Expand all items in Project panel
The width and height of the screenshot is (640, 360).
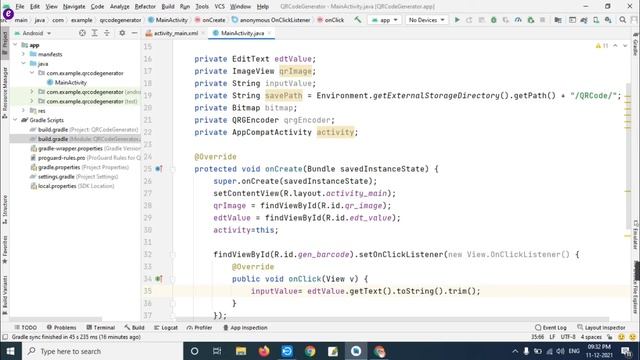point(94,33)
